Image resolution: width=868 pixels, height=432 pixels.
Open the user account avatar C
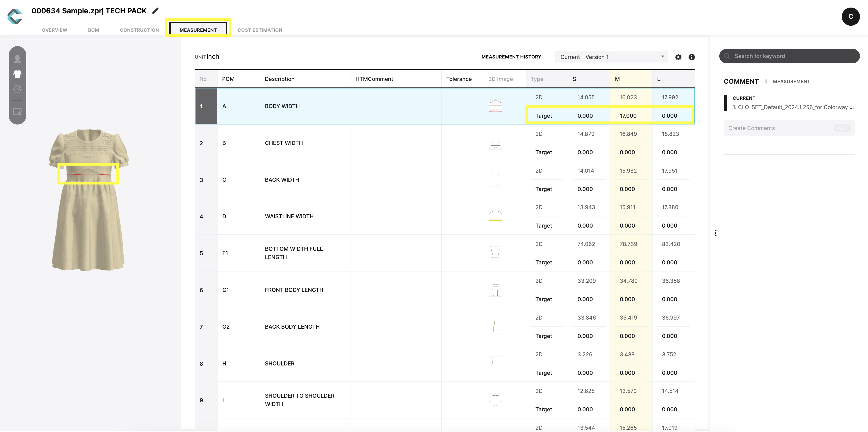850,17
